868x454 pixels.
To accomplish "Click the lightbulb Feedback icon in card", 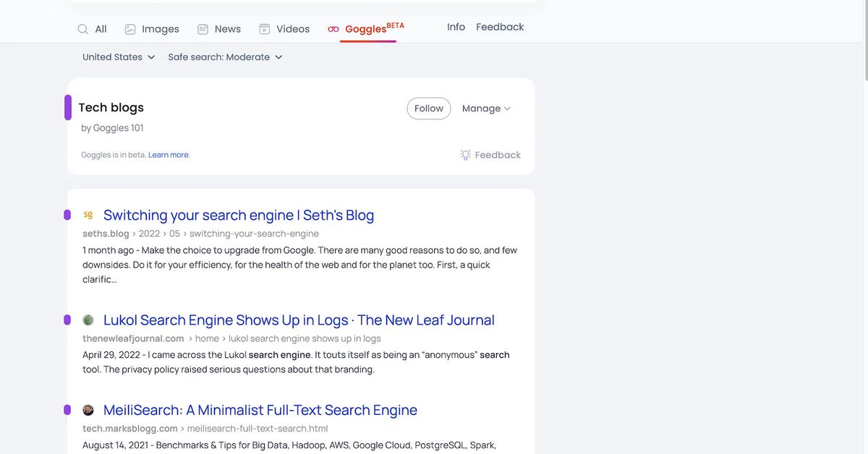I will pyautogui.click(x=466, y=155).
